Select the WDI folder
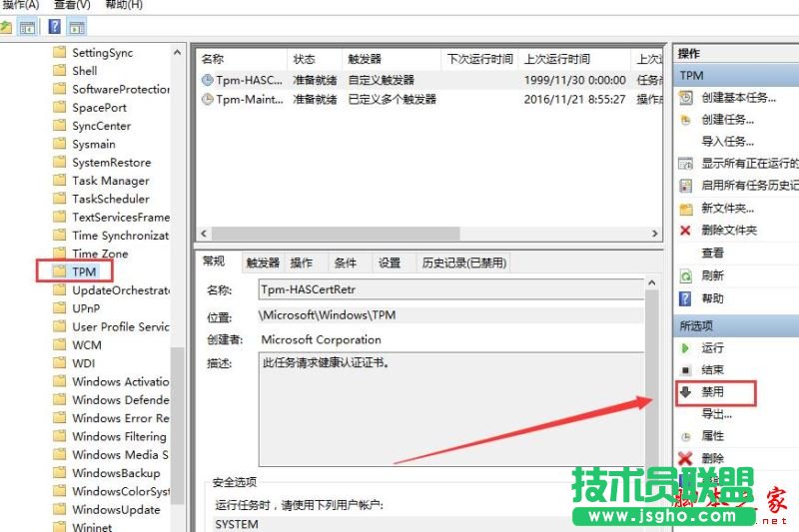This screenshot has width=799, height=532. (x=84, y=363)
